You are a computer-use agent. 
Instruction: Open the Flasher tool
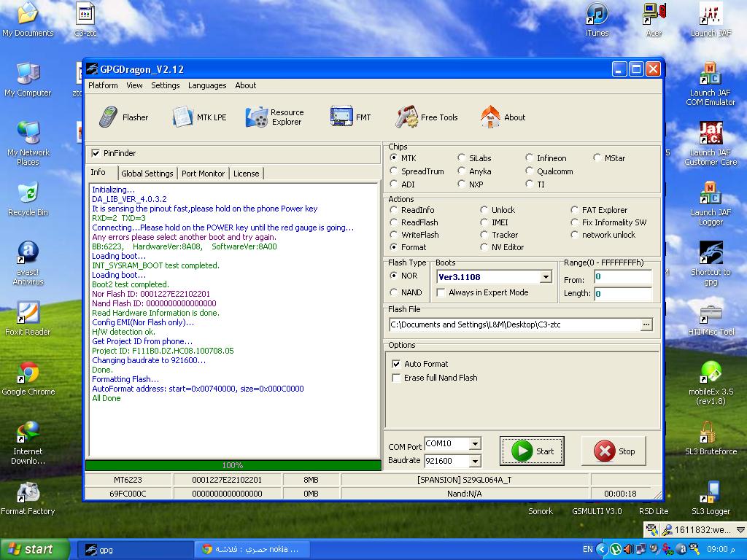(x=123, y=117)
